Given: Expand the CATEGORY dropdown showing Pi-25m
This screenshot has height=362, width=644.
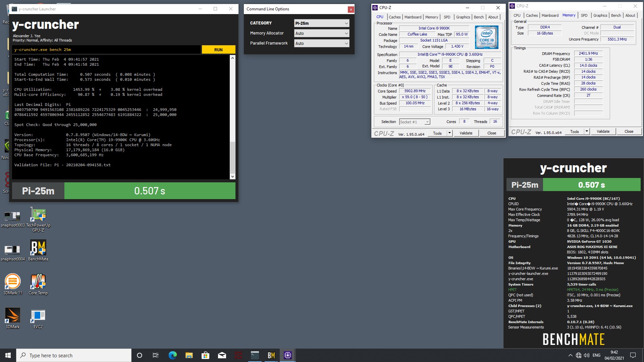Looking at the screenshot, I should [x=322, y=23].
